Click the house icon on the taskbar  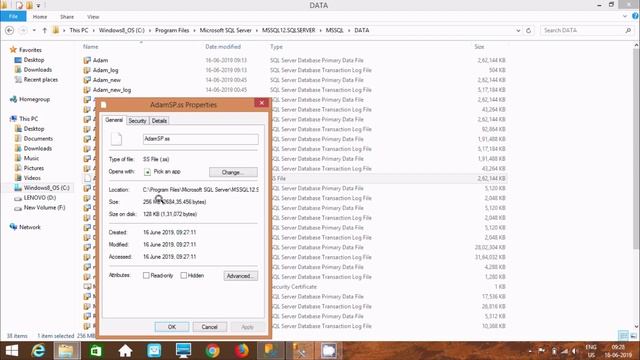click(x=125, y=351)
